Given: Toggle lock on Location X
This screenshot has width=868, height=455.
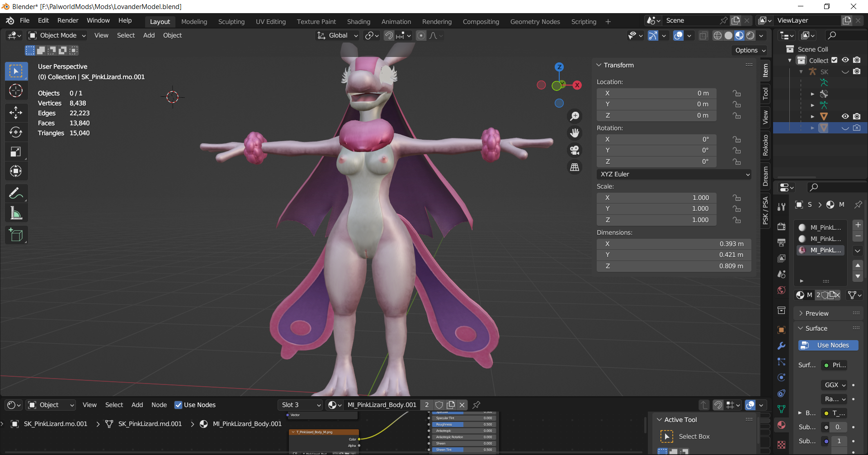Looking at the screenshot, I should tap(737, 93).
